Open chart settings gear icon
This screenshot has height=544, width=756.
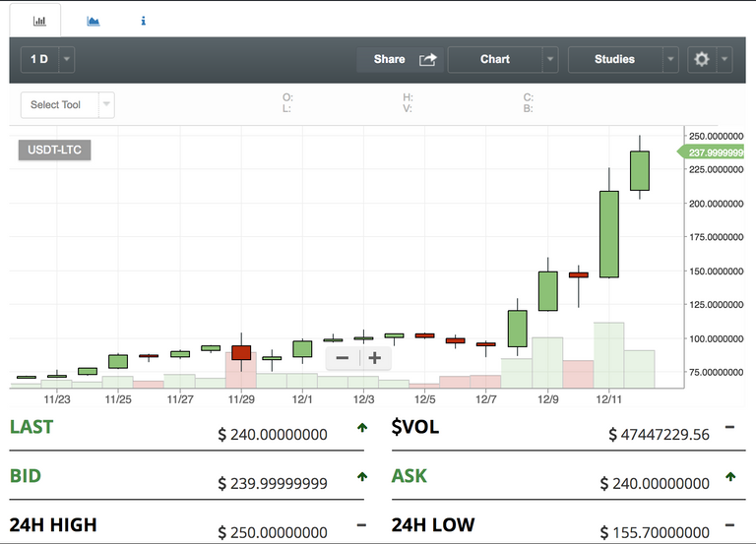pyautogui.click(x=702, y=59)
